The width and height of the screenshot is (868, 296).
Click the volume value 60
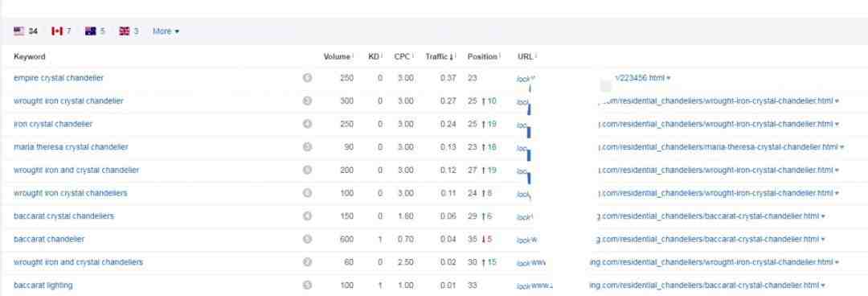click(x=349, y=262)
